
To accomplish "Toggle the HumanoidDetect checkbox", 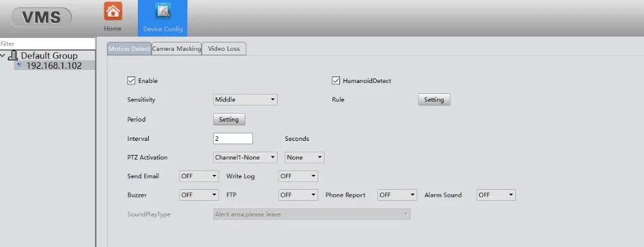I will point(336,81).
